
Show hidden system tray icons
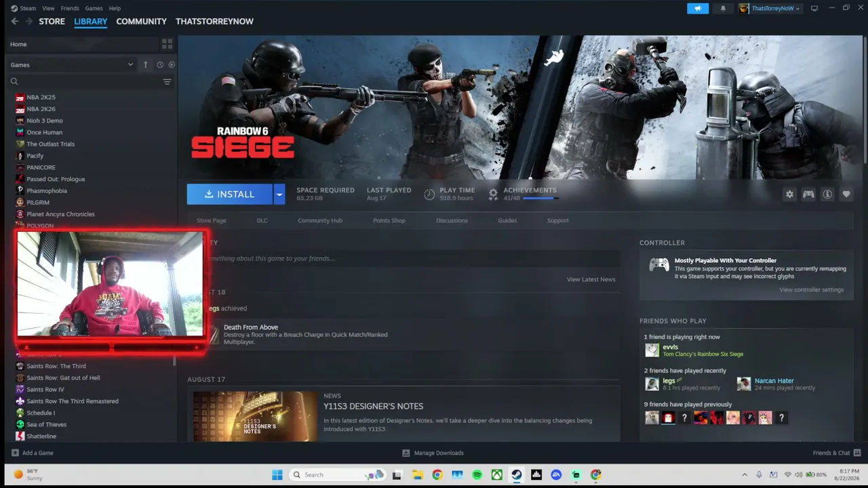745,475
